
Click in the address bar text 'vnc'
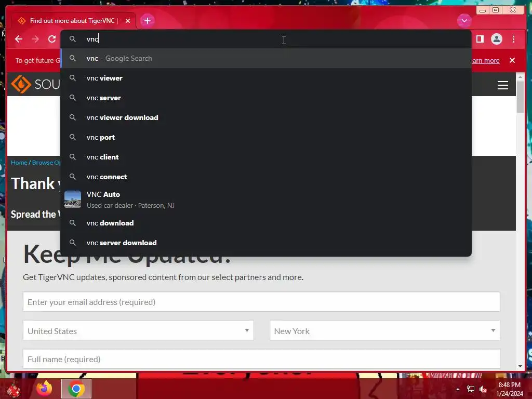[92, 39]
